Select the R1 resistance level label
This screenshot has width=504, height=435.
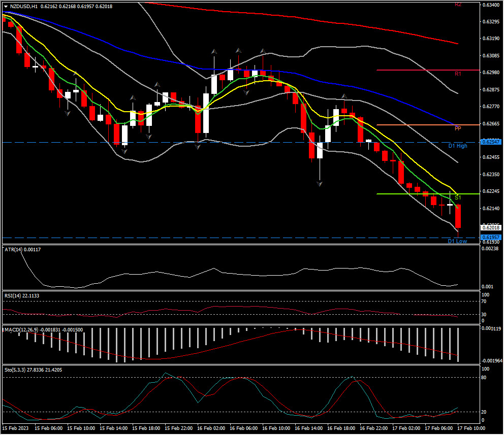click(x=457, y=74)
